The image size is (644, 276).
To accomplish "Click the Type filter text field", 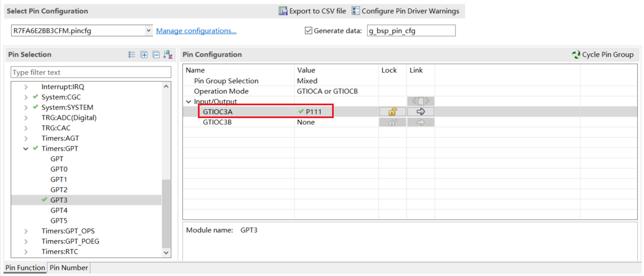I will pyautogui.click(x=91, y=73).
